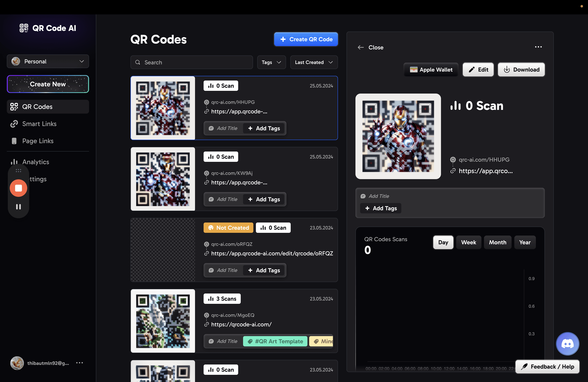Click the Page Links page icon
Viewport: 588px width, 382px height.
14,141
